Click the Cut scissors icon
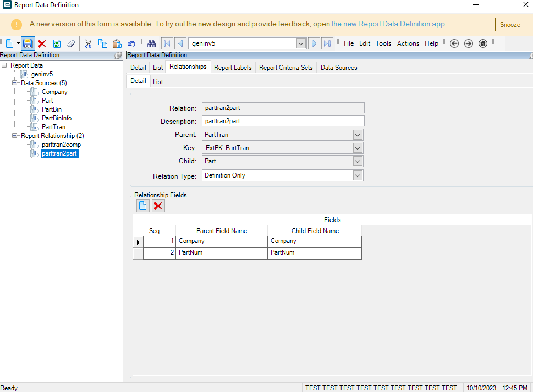Viewport: 533px width, 392px height. [x=88, y=43]
